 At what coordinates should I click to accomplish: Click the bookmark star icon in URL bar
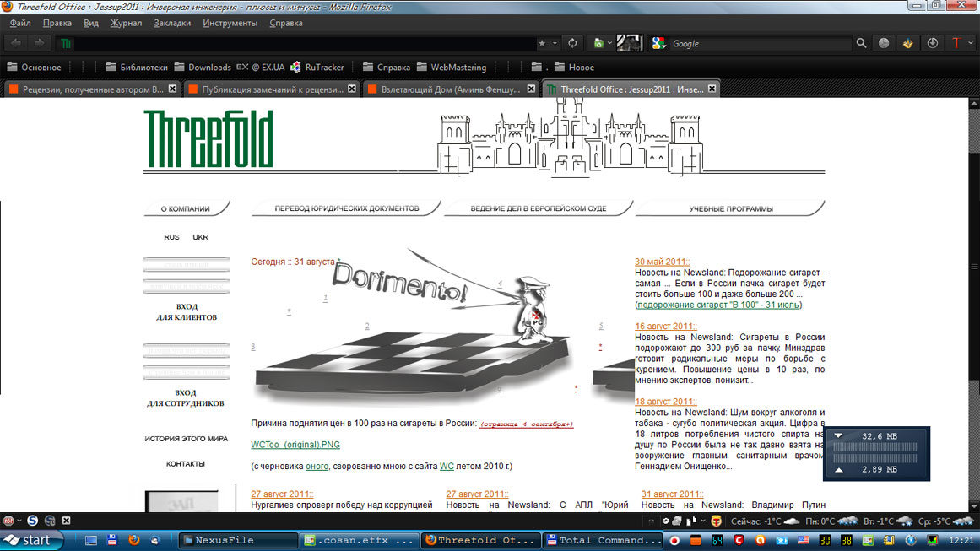(x=541, y=43)
